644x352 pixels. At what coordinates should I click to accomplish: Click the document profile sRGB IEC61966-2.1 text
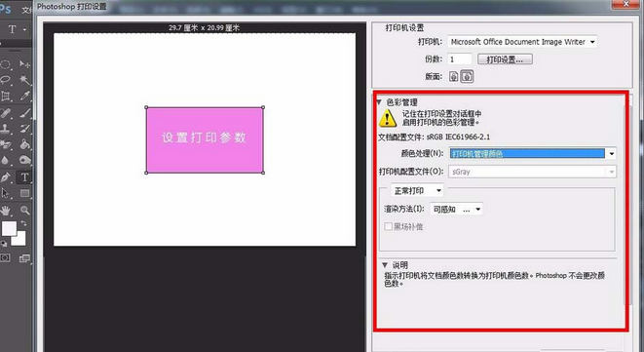pyautogui.click(x=458, y=137)
